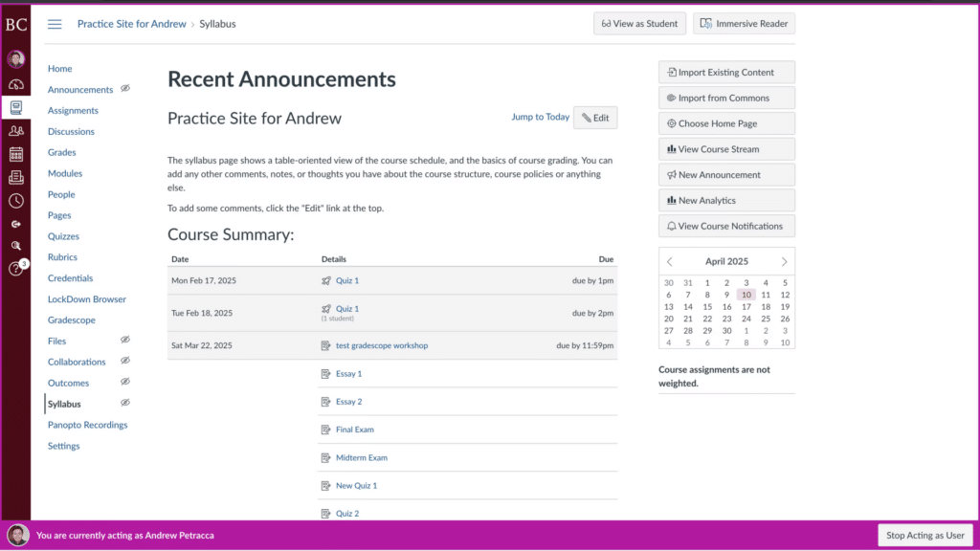980x551 pixels.
Task: Create a New Announcement
Action: tap(727, 175)
